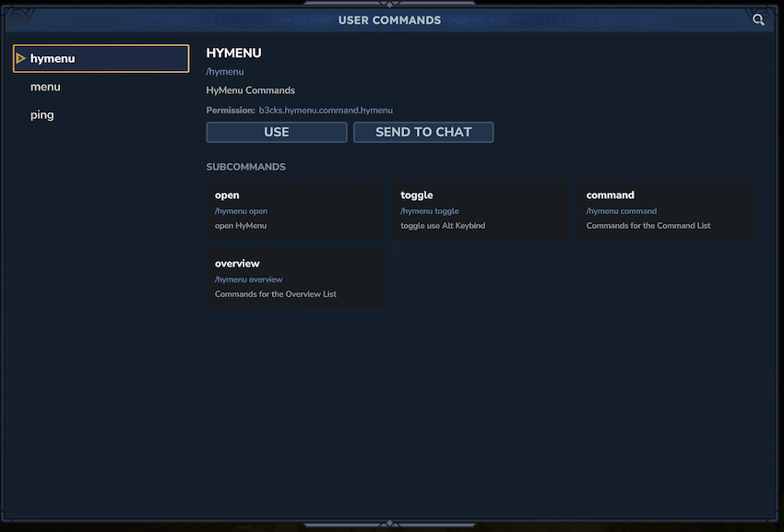Click the SUBCOMMANDS section header
The height and width of the screenshot is (532, 784).
246,167
